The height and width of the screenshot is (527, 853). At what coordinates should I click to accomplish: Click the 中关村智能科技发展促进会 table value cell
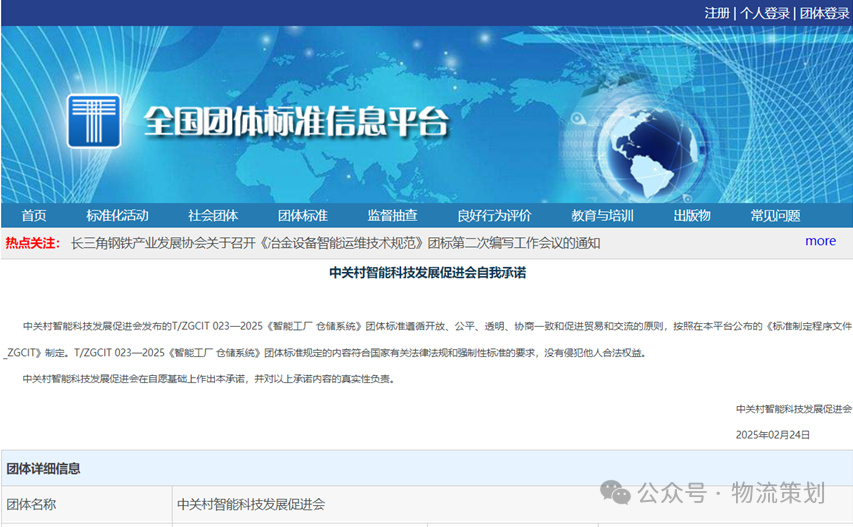coord(512,504)
